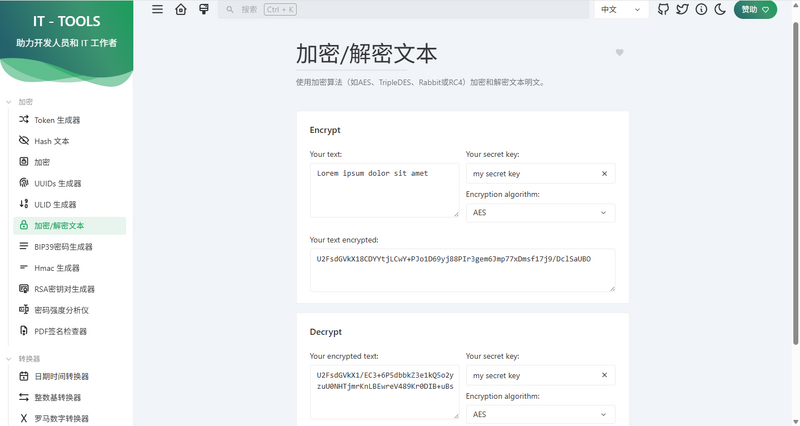This screenshot has height=426, width=800.
Task: Open 密码强度分析仪 tool
Action: tap(70, 310)
